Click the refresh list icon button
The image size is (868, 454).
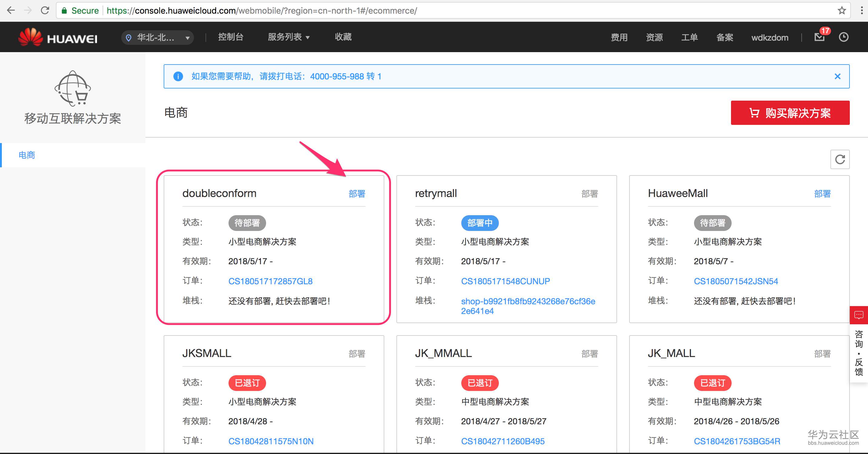[840, 159]
